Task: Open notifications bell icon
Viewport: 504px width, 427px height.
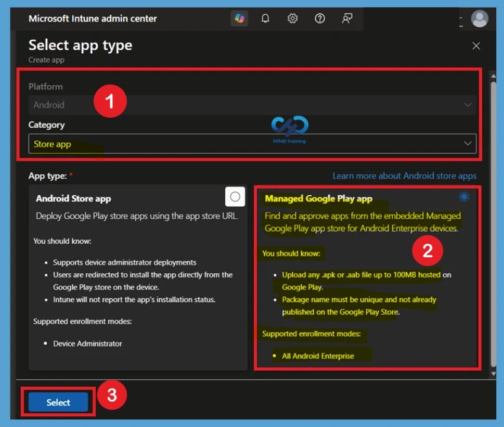Action: [x=265, y=18]
